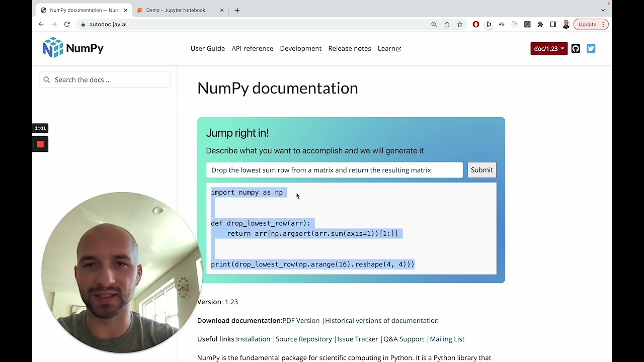Go to the Issue Tracker link

click(358, 339)
